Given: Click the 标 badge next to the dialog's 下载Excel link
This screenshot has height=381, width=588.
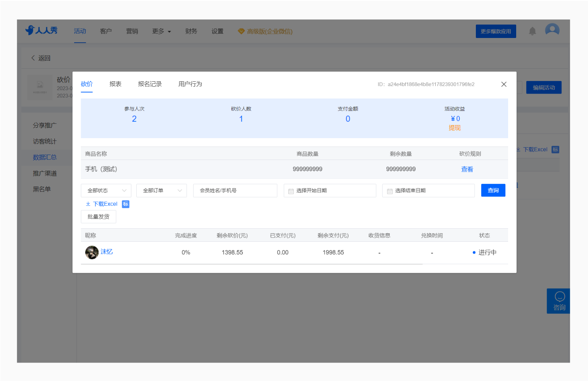Looking at the screenshot, I should tap(126, 204).
